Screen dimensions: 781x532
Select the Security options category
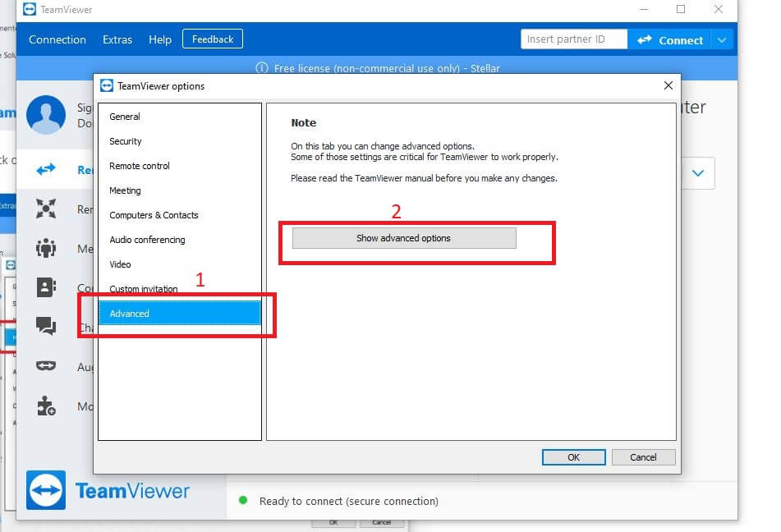tap(180, 141)
